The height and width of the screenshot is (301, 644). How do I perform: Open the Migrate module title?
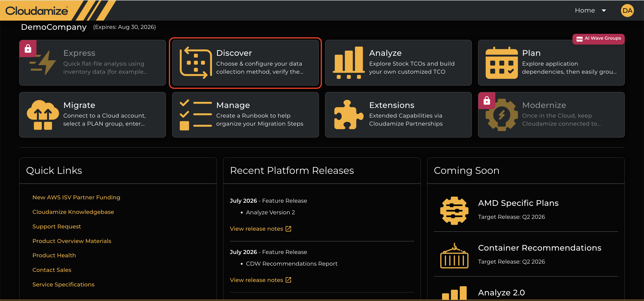[x=79, y=105]
